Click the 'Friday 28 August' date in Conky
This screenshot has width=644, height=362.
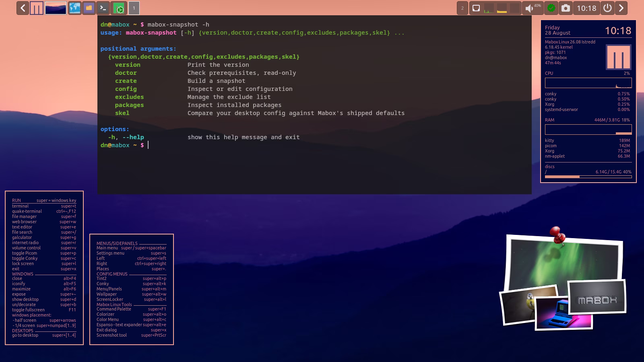pyautogui.click(x=557, y=30)
